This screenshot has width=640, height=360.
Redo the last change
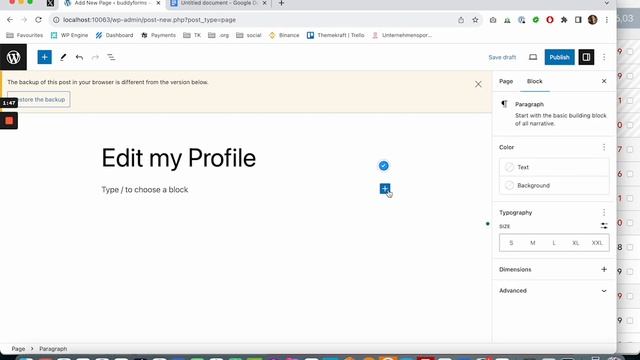[x=95, y=57]
